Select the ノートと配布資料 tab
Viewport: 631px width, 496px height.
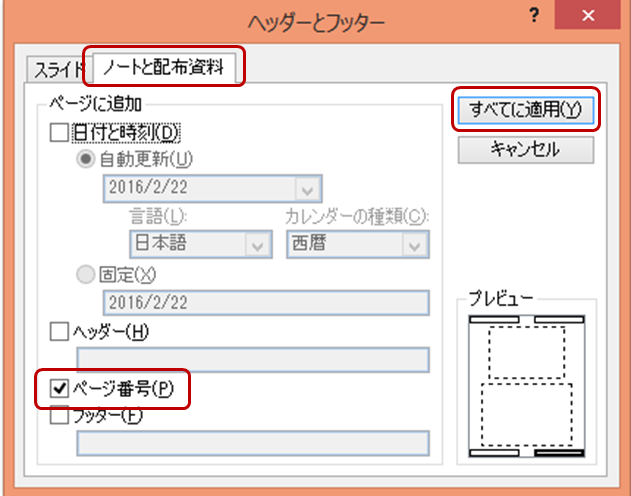164,69
